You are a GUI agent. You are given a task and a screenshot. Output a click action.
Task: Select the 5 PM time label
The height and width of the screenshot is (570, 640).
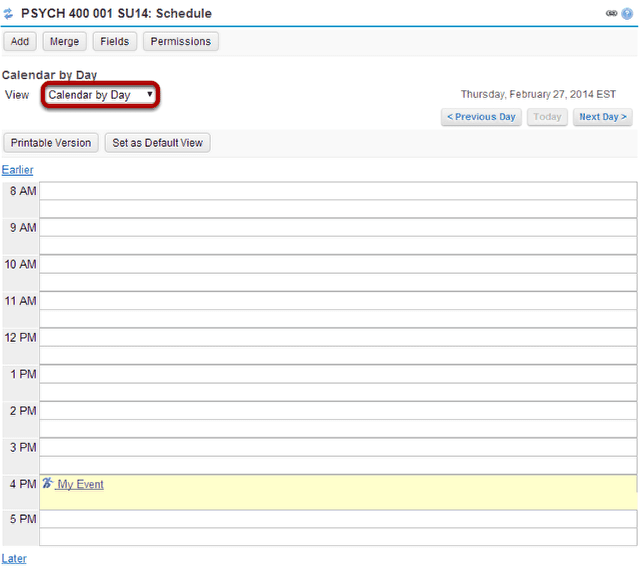[23, 519]
